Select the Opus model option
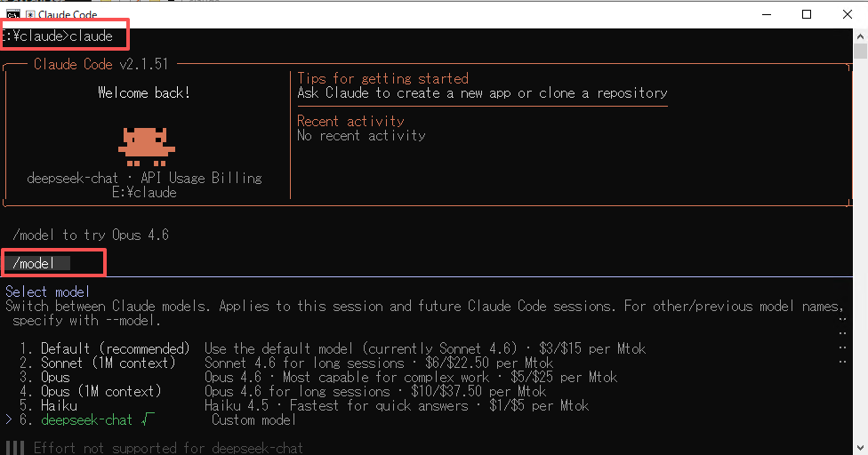Screen dimensions: 868x455 pyautogui.click(x=59, y=377)
